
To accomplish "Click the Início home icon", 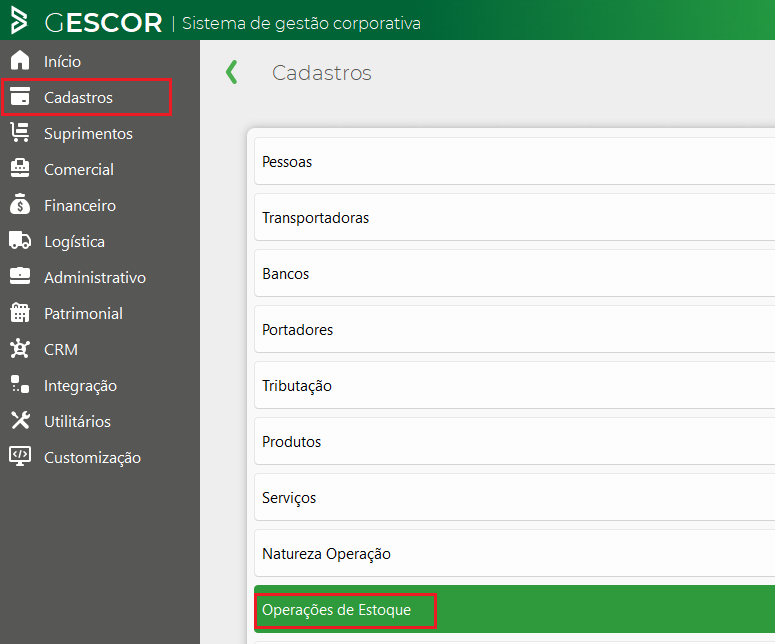I will pyautogui.click(x=20, y=60).
